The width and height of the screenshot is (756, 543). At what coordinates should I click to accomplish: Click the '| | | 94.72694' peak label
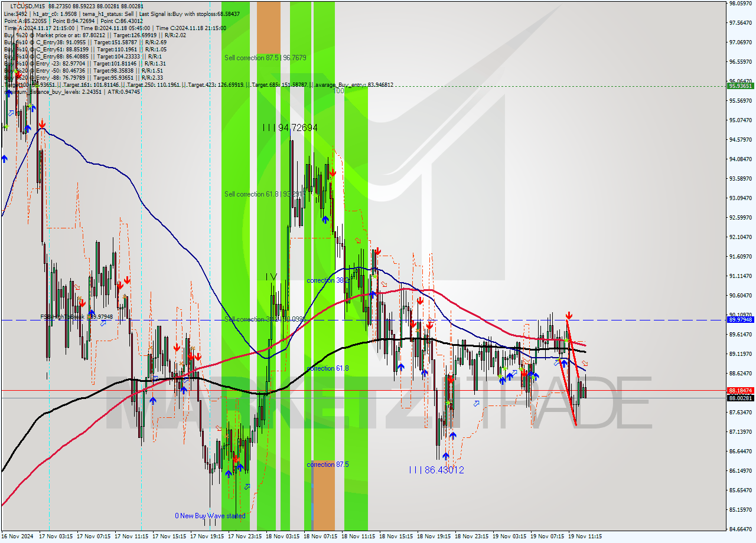pos(291,127)
